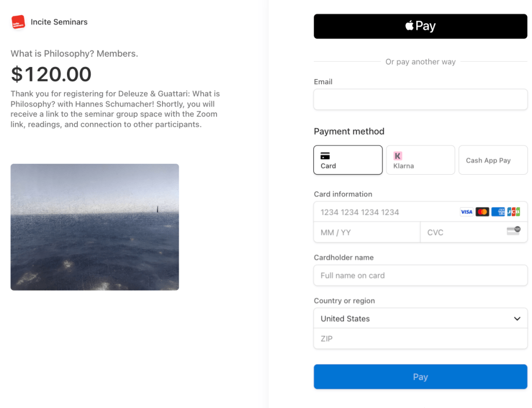Choose Klarna payment method

[x=420, y=160]
